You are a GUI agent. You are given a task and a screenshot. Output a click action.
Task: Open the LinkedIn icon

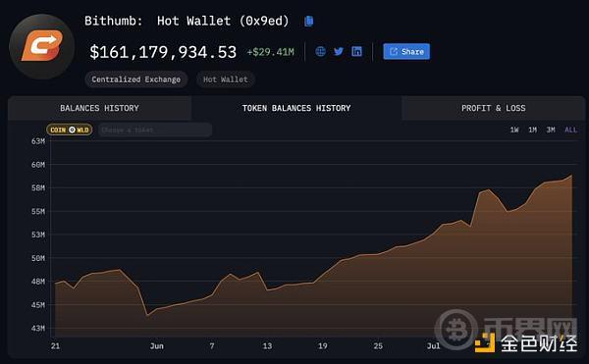click(357, 51)
